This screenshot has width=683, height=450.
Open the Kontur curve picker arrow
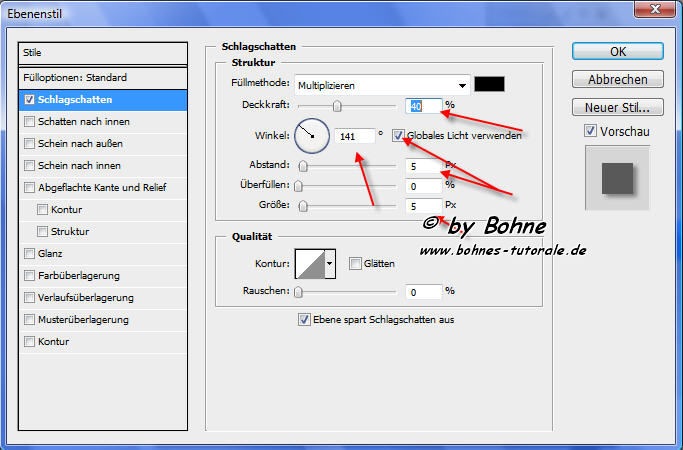tap(329, 264)
